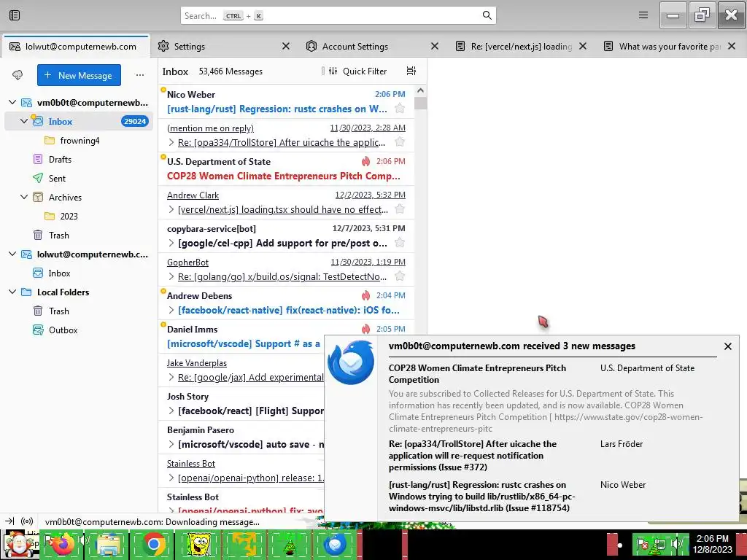Dismiss the new messages notification popup
The height and width of the screenshot is (560, 747).
coord(727,346)
